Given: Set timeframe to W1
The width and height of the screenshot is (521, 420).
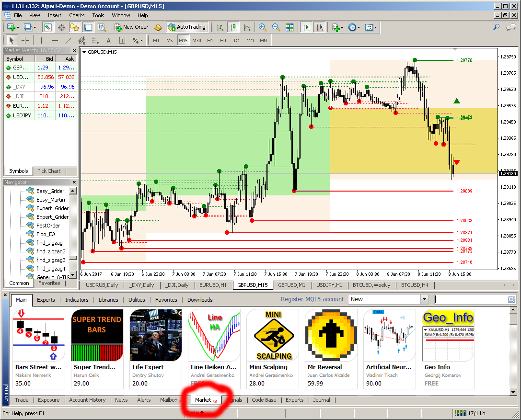Looking at the screenshot, I should coord(251,41).
